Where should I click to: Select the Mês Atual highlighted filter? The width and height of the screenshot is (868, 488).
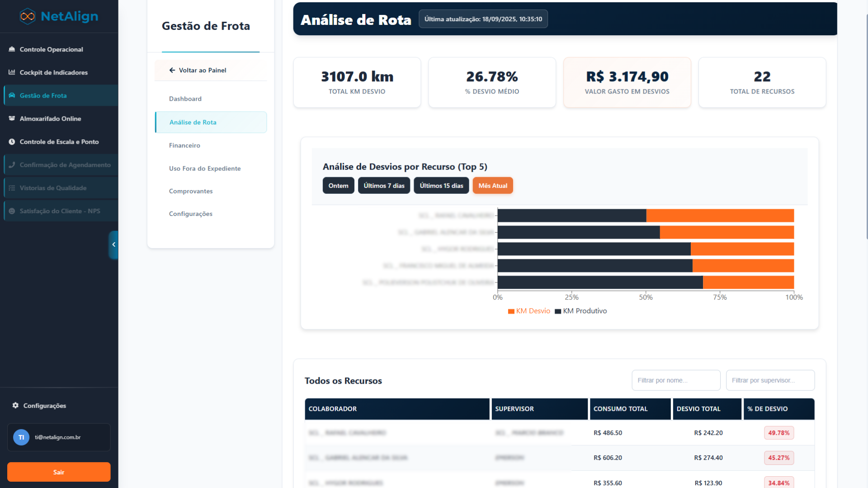492,185
